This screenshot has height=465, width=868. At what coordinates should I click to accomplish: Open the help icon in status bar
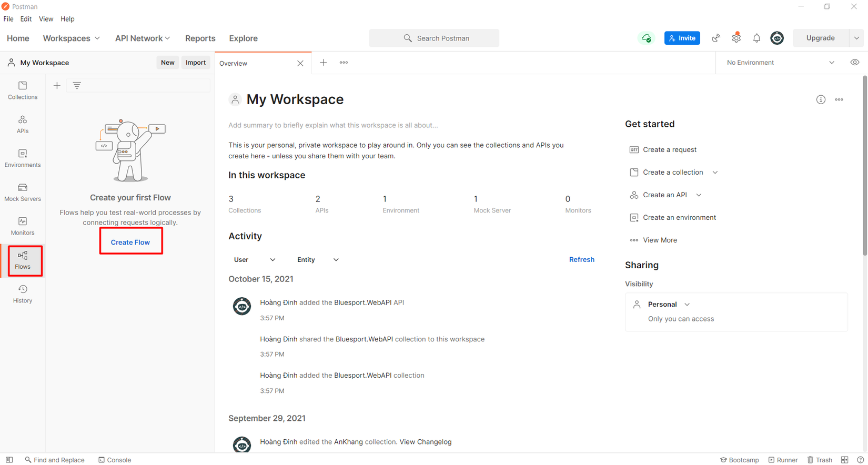[x=860, y=460]
